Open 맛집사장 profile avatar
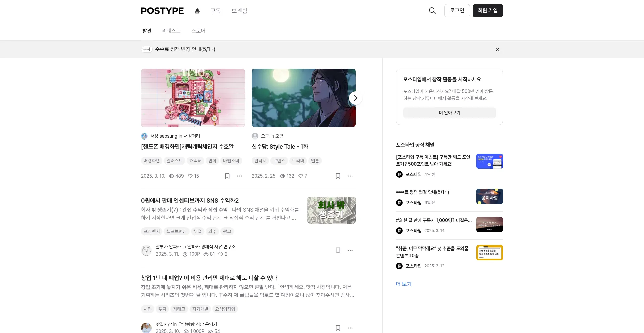The width and height of the screenshot is (644, 333). tap(146, 328)
